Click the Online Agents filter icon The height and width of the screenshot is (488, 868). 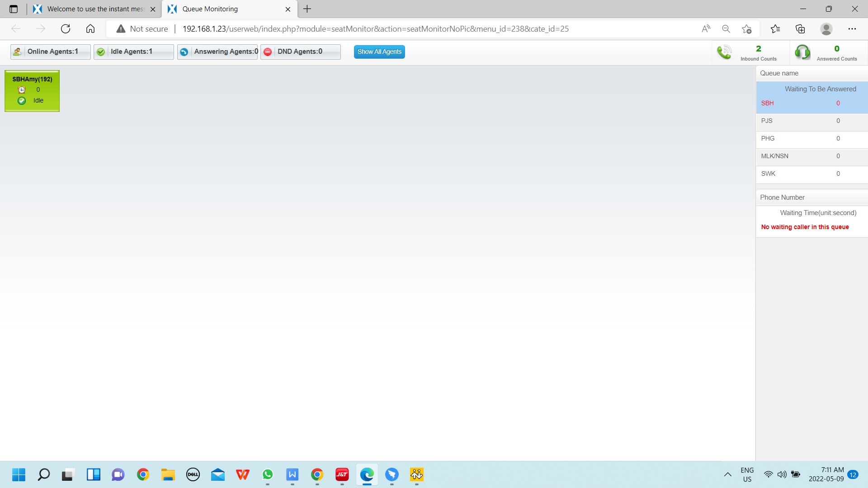point(17,52)
